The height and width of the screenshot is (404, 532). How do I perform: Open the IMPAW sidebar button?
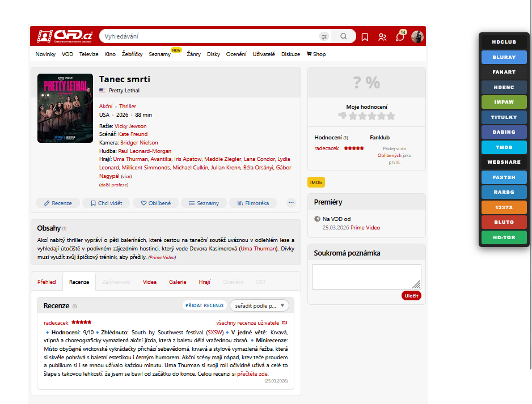[x=504, y=102]
